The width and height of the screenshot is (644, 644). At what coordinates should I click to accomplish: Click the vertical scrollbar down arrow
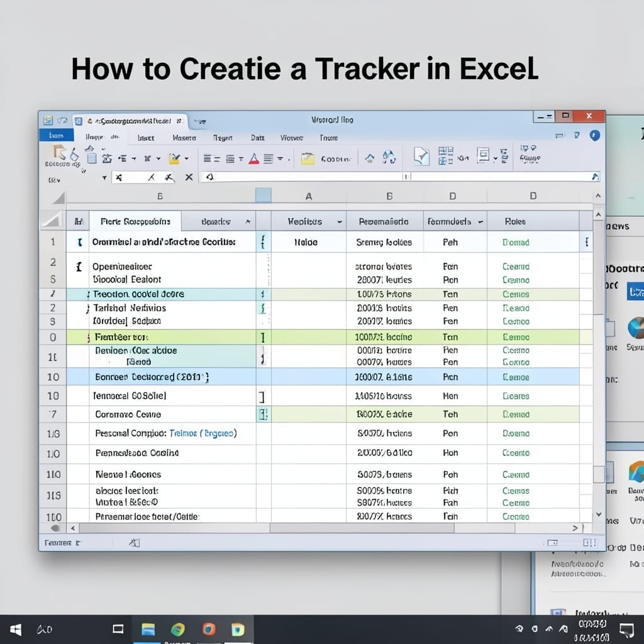(599, 514)
